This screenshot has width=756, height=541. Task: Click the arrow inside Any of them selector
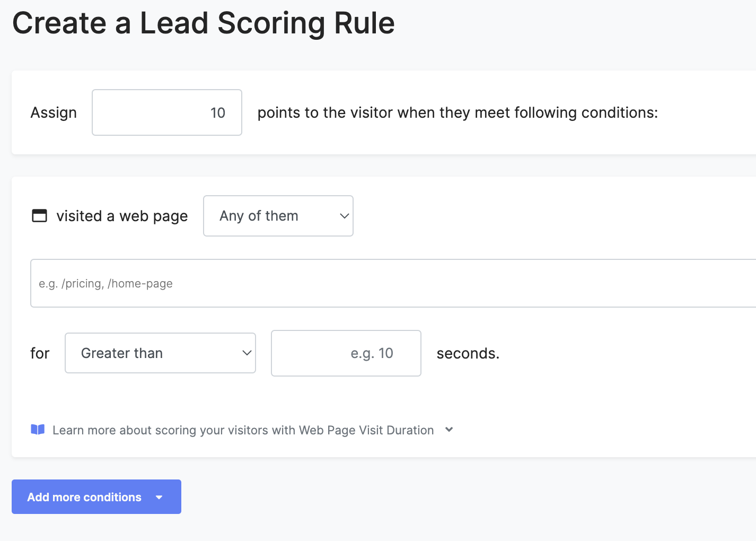344,216
